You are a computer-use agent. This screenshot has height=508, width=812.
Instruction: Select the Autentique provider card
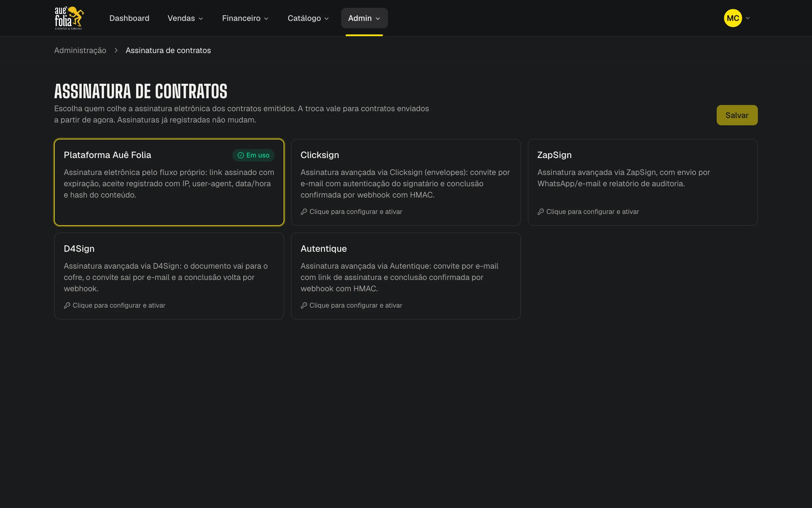(406, 276)
